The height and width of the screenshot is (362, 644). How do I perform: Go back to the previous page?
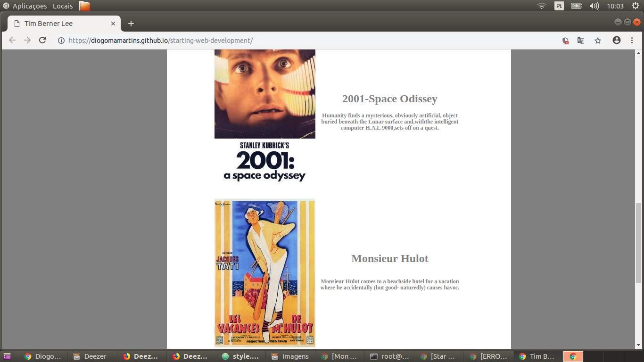coord(12,41)
